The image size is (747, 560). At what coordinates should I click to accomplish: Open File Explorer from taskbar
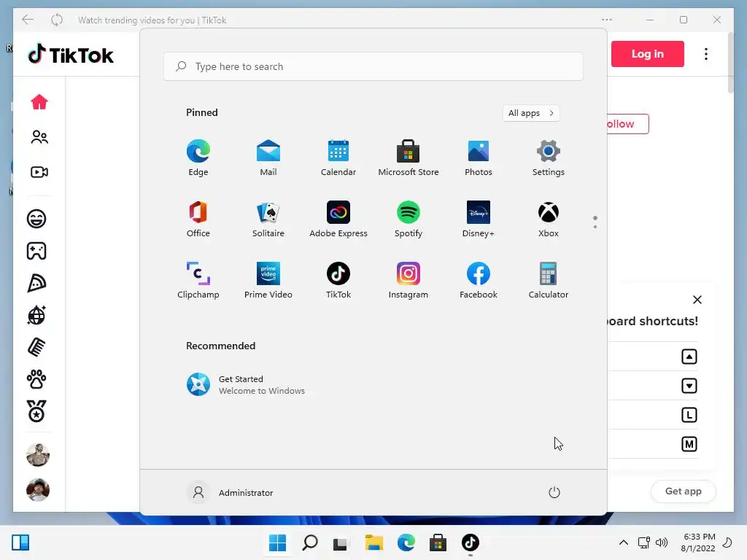pyautogui.click(x=374, y=542)
